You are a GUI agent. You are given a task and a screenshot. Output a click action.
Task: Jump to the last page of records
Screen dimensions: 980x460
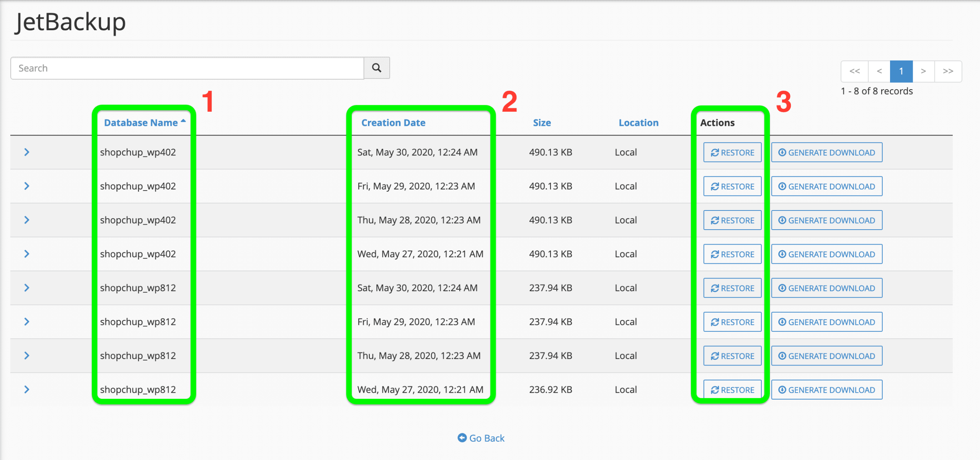pos(948,71)
